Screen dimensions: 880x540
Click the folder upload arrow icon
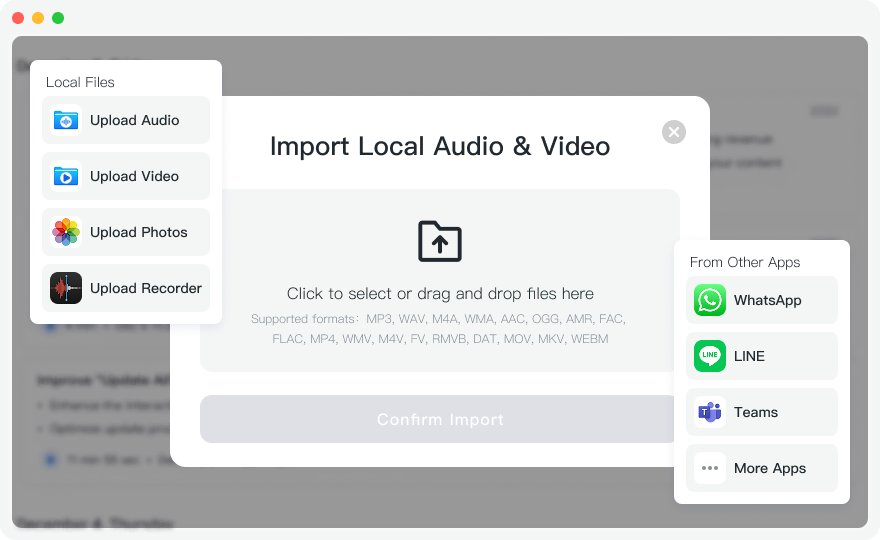coord(440,241)
